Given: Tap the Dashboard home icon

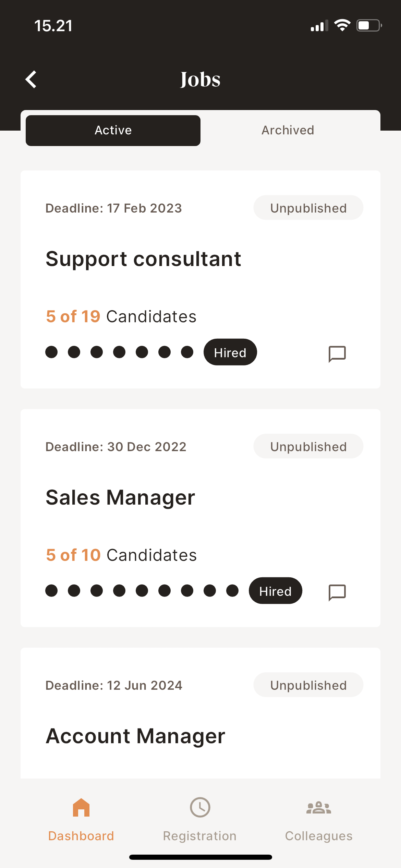Looking at the screenshot, I should coord(81,808).
